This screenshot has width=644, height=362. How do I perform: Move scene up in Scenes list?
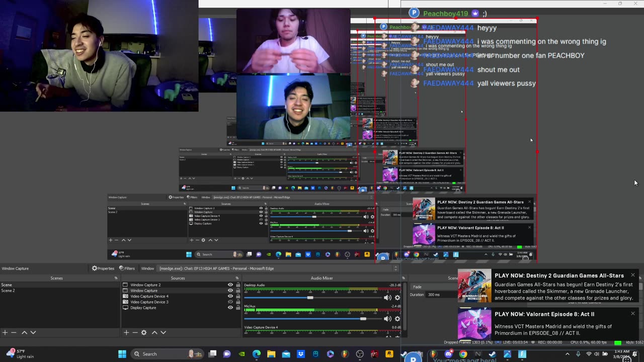[24, 332]
